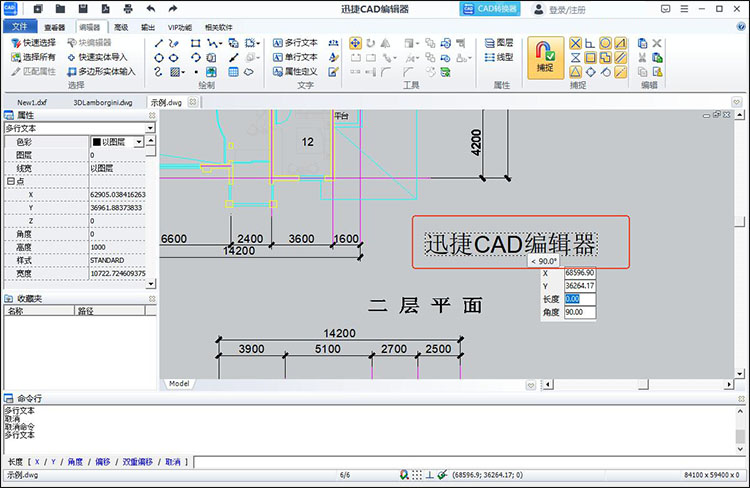
Task: Toggle ortho mode icon in status bar
Action: click(x=430, y=475)
